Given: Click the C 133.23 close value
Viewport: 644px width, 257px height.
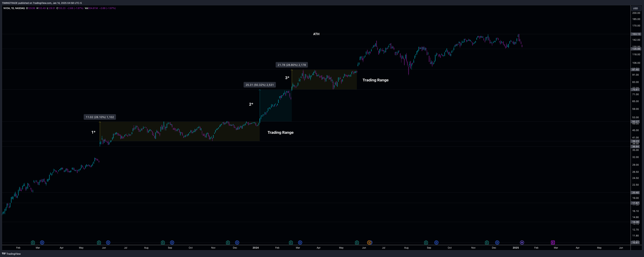Looking at the screenshot, I should [x=61, y=8].
